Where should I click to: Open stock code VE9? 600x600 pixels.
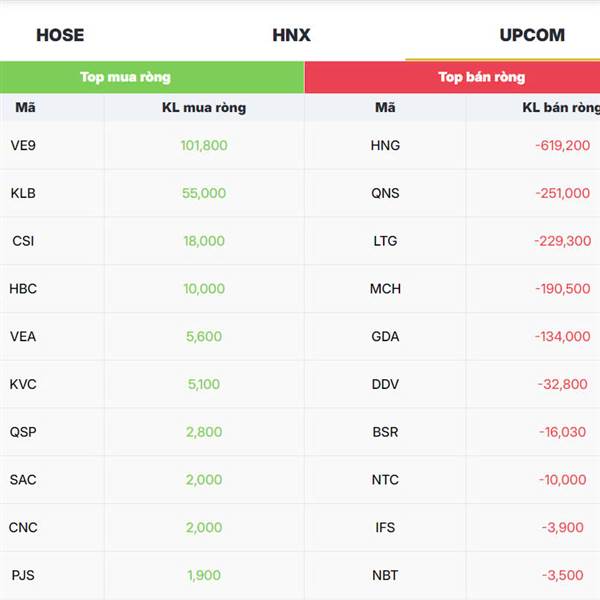[x=23, y=145]
